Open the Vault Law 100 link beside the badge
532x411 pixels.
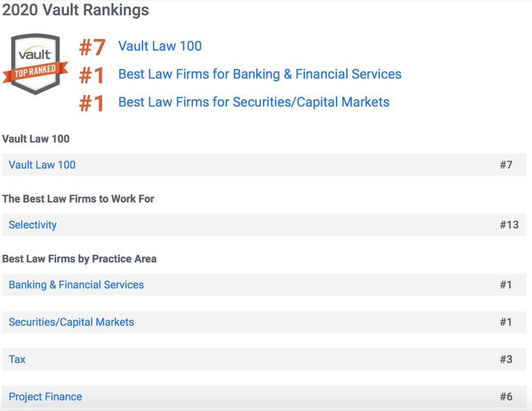160,46
